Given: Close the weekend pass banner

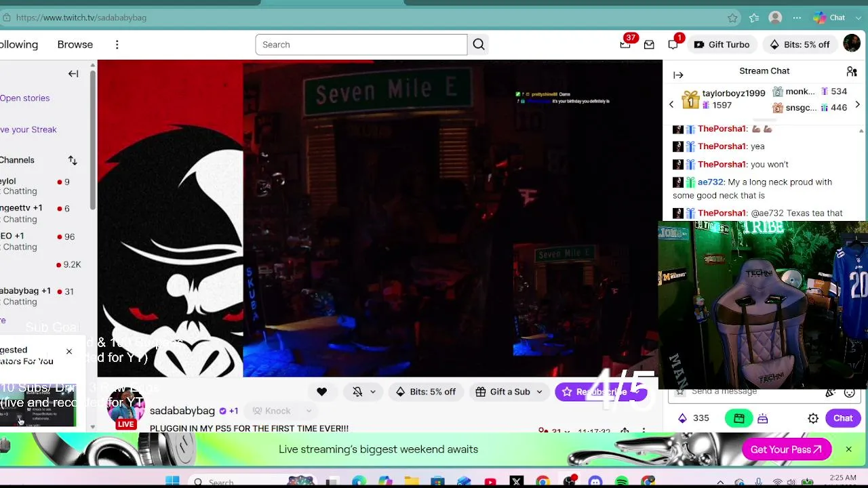Looking at the screenshot, I should [x=848, y=449].
